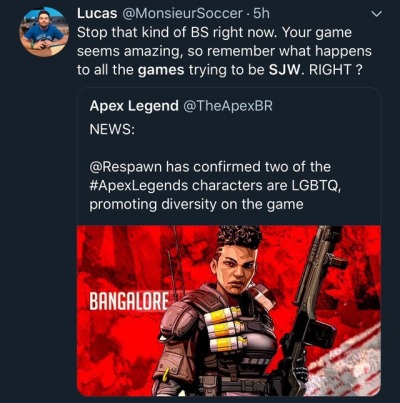Open the Lucas display name profile

click(97, 14)
